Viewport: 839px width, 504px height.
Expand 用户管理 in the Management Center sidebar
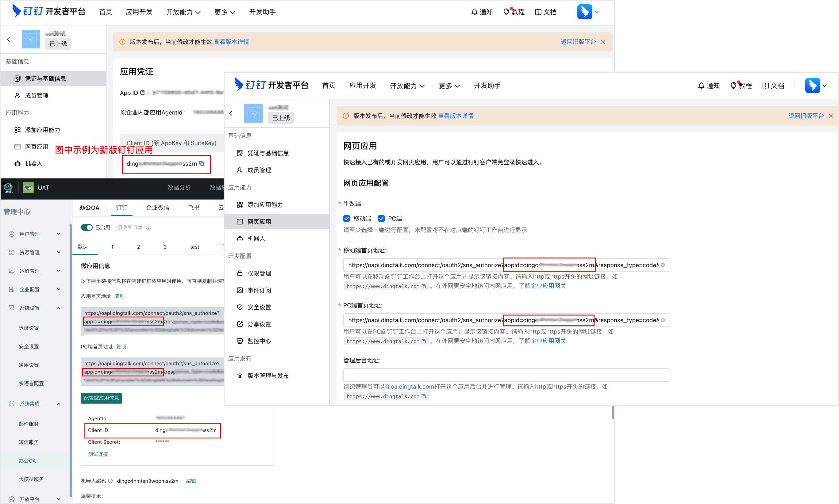pos(34,234)
